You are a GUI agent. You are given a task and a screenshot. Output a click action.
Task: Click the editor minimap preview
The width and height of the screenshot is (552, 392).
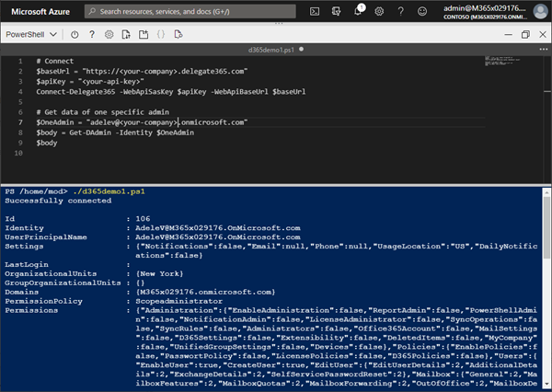(x=502, y=61)
